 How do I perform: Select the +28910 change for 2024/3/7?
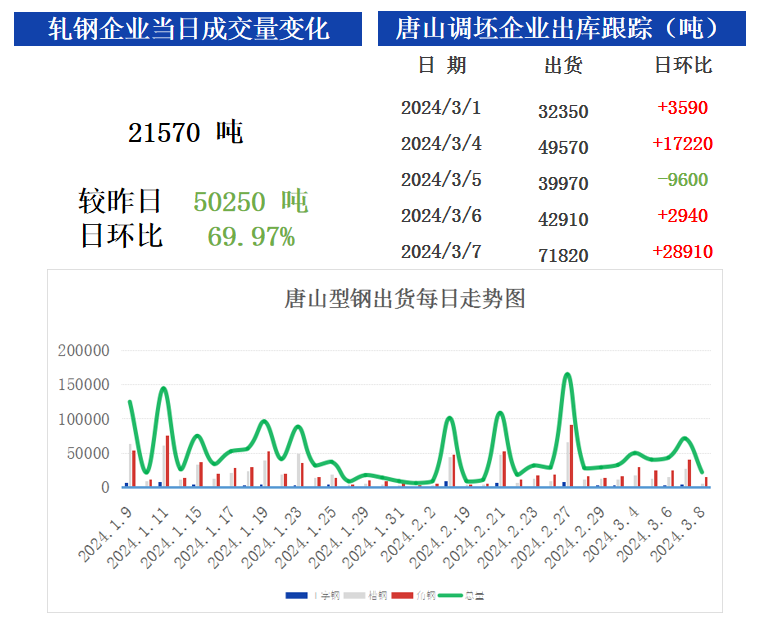[x=683, y=252]
